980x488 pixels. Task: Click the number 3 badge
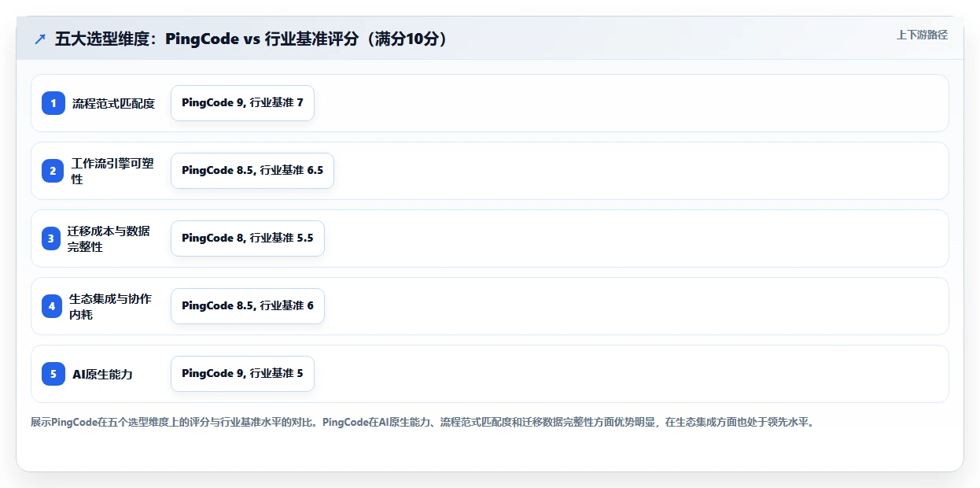coord(51,238)
